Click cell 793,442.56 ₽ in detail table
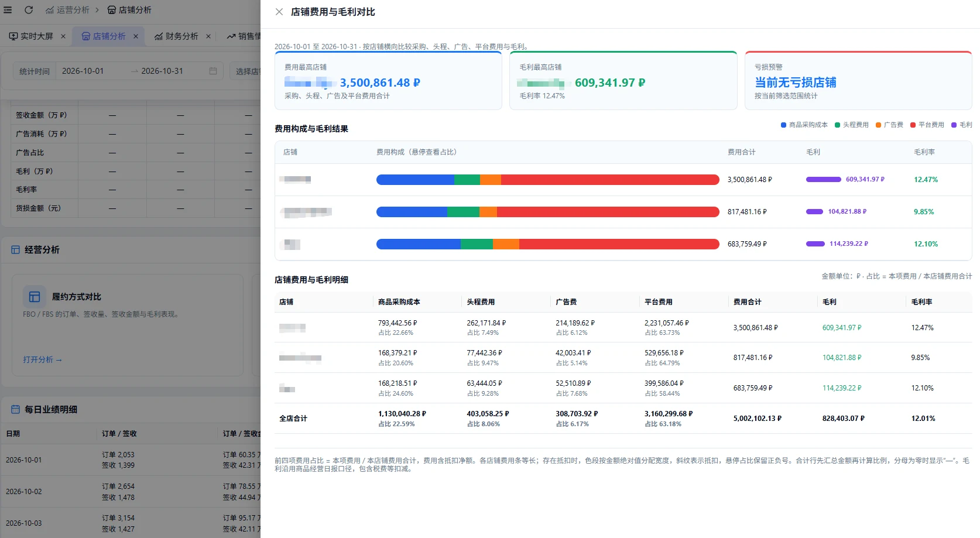The height and width of the screenshot is (538, 980). coord(398,323)
